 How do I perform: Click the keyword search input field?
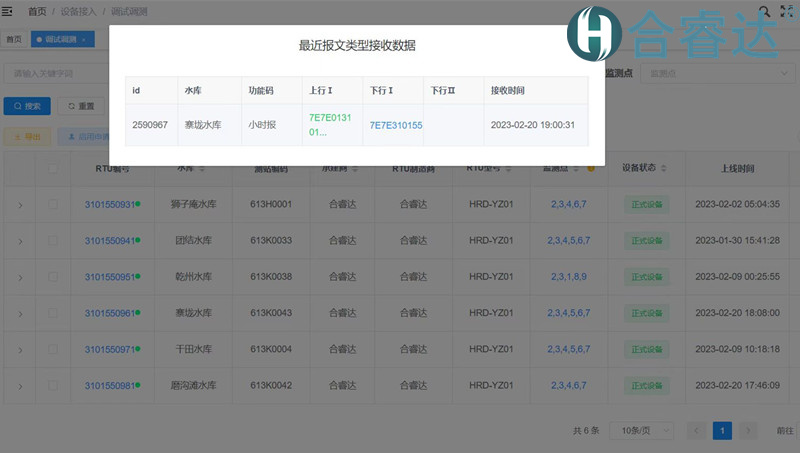[55, 73]
